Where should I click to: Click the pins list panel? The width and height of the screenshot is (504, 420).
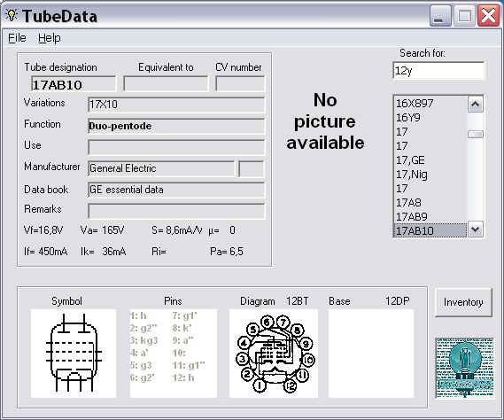click(x=174, y=354)
